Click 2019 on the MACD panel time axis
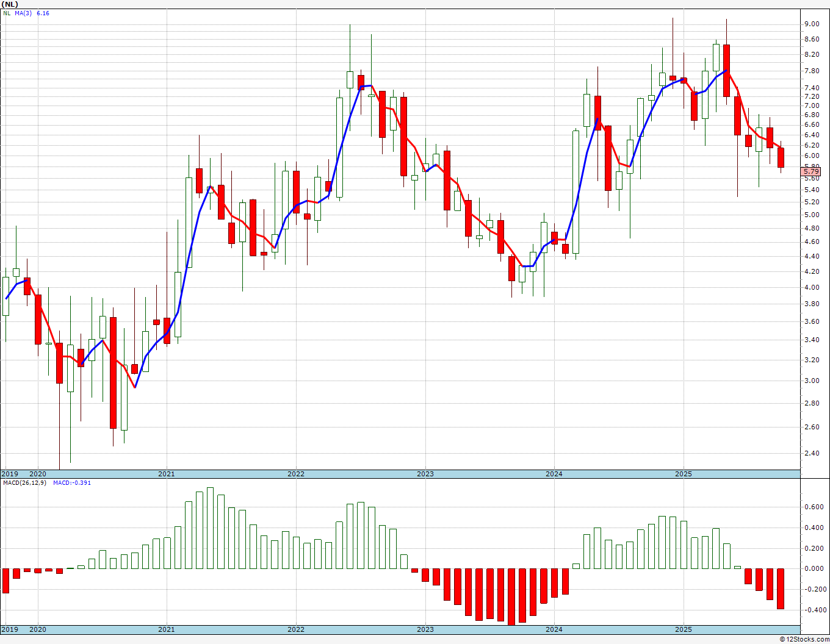Viewport: 830px width, 644px height. coord(10,629)
